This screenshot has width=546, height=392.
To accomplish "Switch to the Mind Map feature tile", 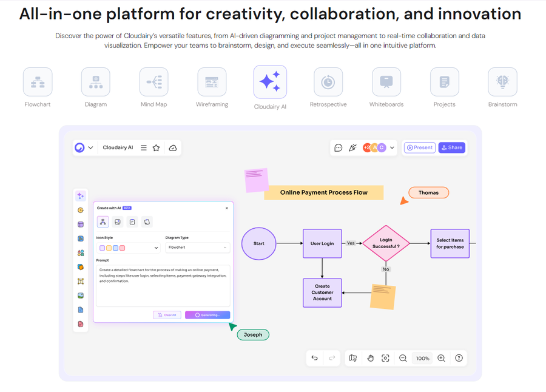I will [x=154, y=82].
